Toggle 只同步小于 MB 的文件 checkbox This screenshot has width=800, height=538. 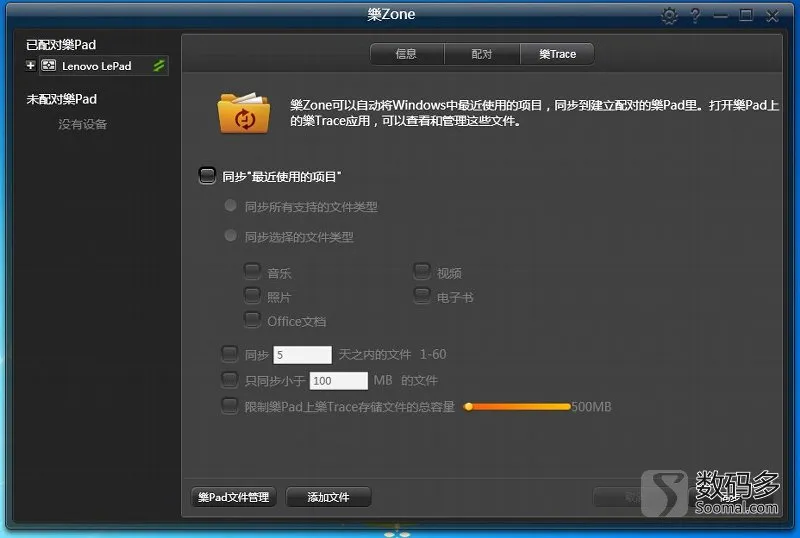[229, 379]
